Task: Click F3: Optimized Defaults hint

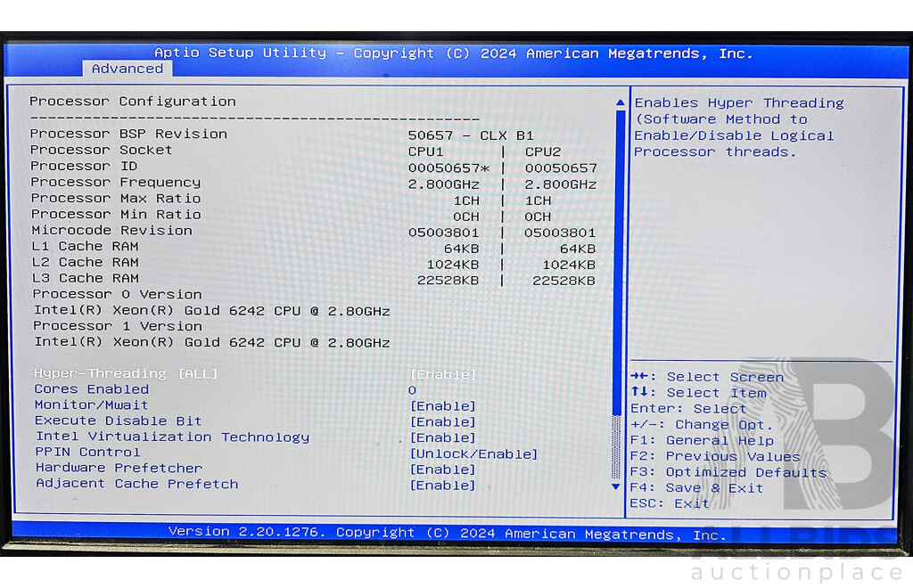Action: click(x=728, y=472)
